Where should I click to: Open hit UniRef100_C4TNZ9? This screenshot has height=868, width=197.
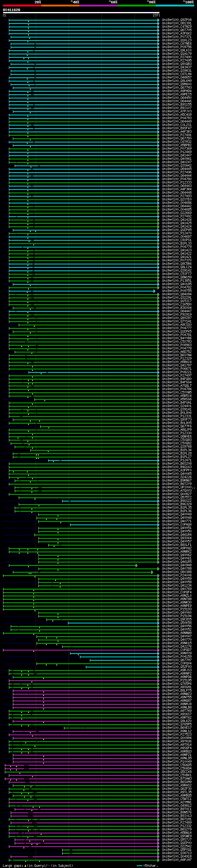[177, 26]
